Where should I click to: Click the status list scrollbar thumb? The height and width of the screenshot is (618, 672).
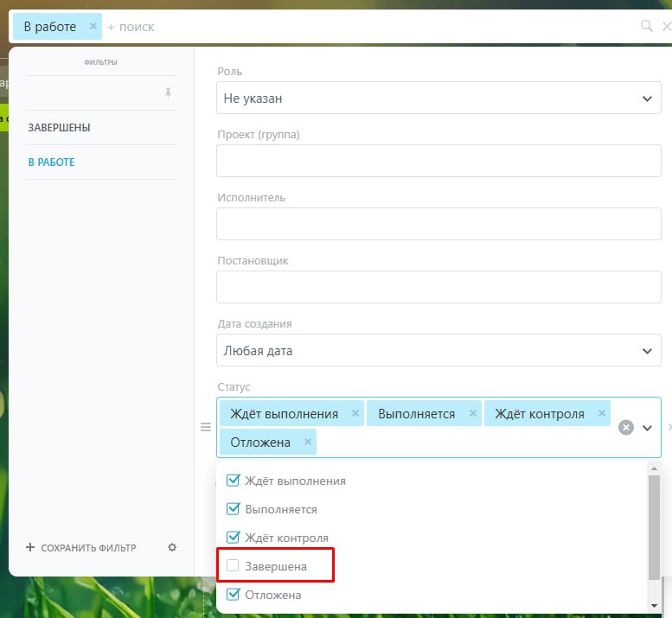click(x=654, y=526)
